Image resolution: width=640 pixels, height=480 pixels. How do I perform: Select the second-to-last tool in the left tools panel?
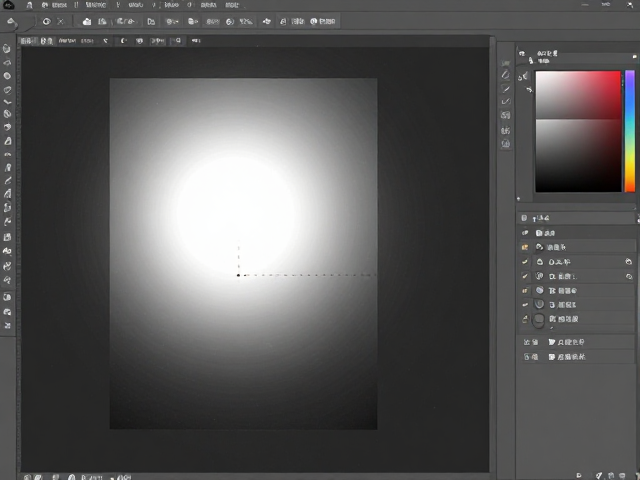[x=7, y=312]
